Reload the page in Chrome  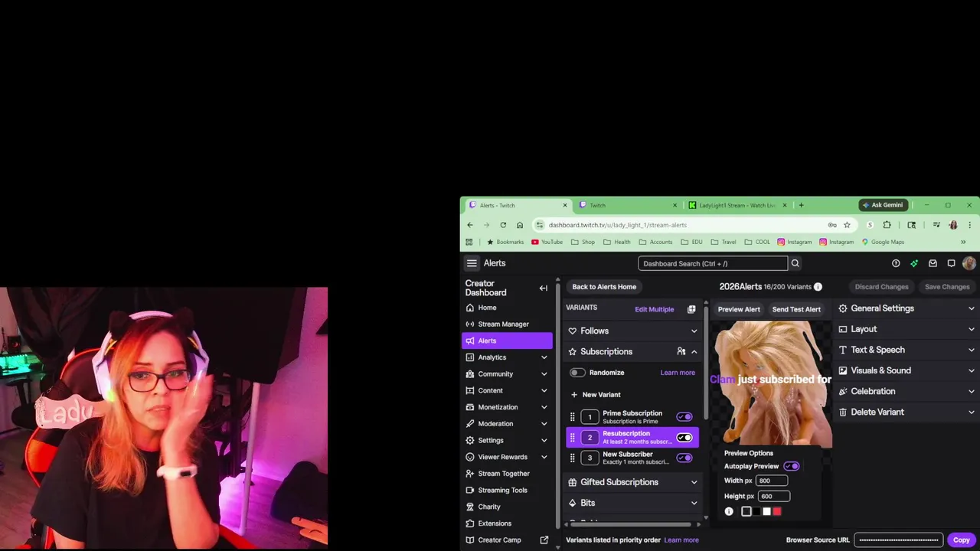click(x=503, y=225)
